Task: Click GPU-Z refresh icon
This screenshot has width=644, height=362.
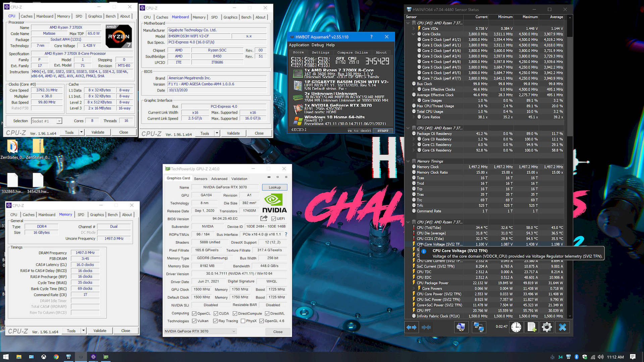Action: click(277, 177)
